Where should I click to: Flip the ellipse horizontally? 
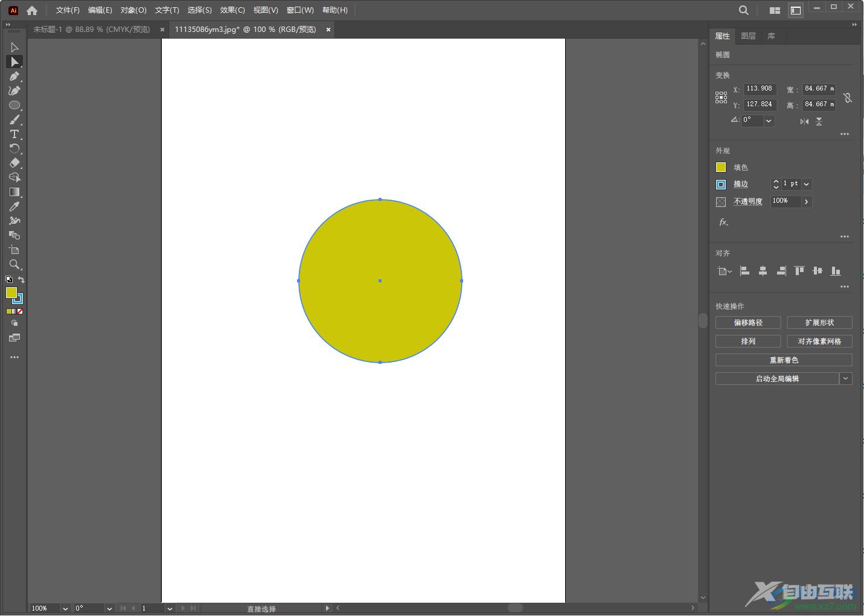tap(804, 122)
